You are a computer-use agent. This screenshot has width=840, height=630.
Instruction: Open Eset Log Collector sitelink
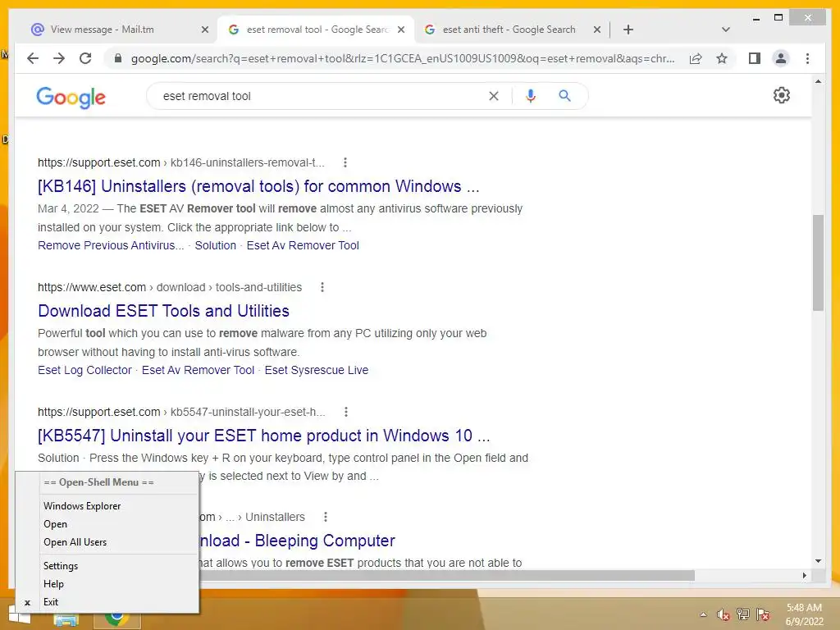84,370
